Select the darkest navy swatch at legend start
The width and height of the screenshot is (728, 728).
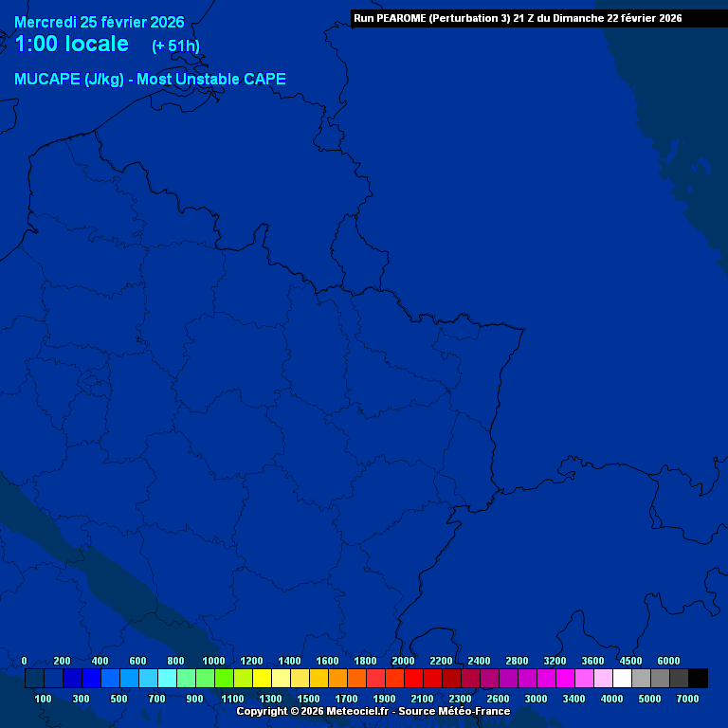pyautogui.click(x=34, y=678)
